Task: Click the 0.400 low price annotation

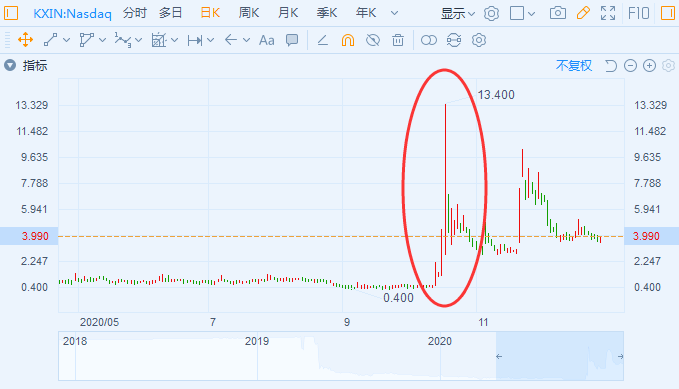Action: tap(398, 298)
